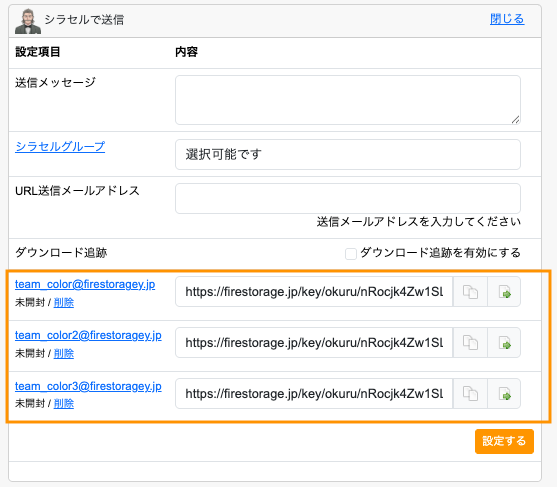The image size is (557, 487).
Task: Open the シラセルグループ selection box
Action: tap(348, 155)
